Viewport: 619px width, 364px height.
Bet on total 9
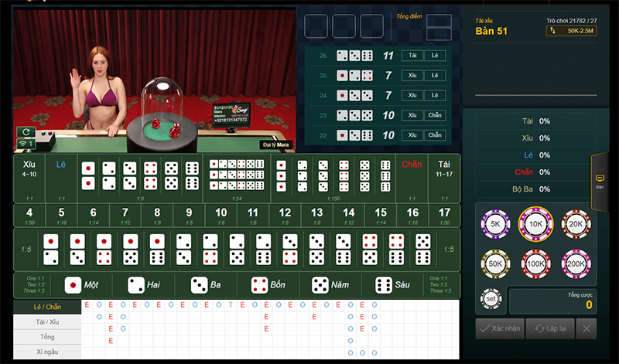click(x=189, y=216)
